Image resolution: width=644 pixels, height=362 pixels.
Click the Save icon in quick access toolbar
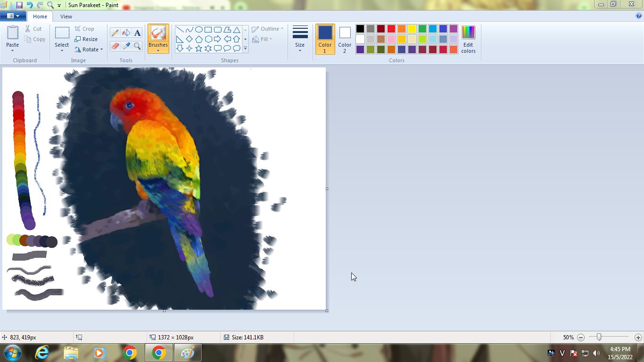(x=19, y=5)
